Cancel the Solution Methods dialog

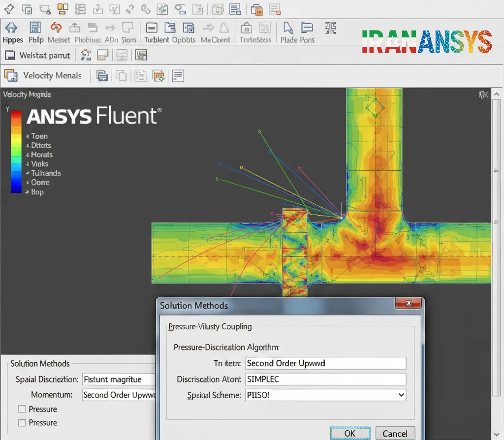(x=395, y=433)
